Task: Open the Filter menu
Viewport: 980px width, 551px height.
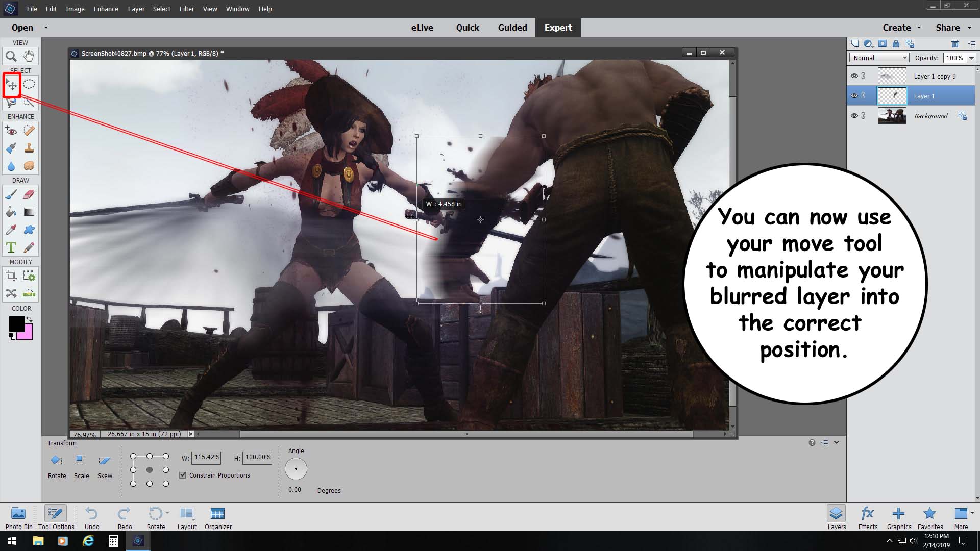Action: 187,9
